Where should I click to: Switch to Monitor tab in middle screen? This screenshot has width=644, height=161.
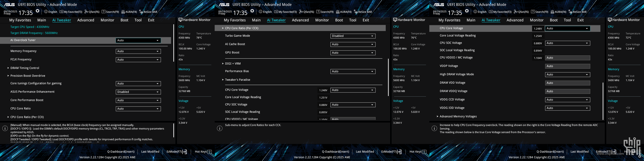click(x=322, y=20)
